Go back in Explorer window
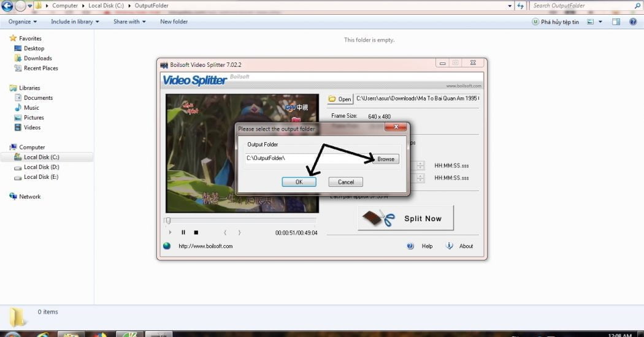Image resolution: width=644 pixels, height=337 pixels. (7, 6)
